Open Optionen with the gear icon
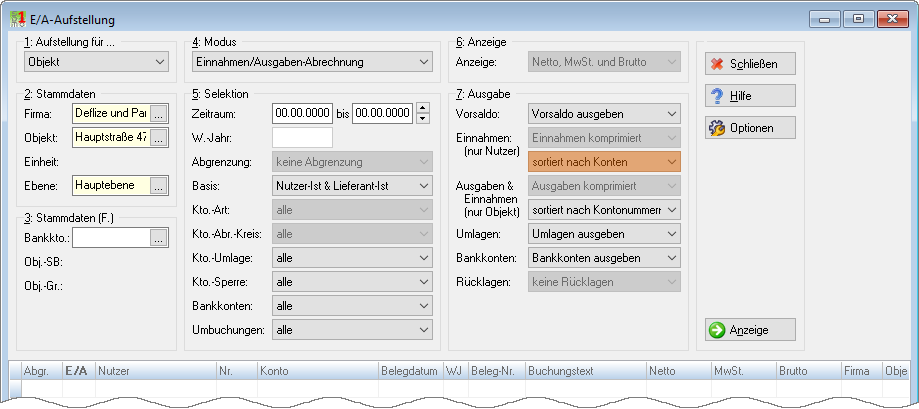 [750, 128]
